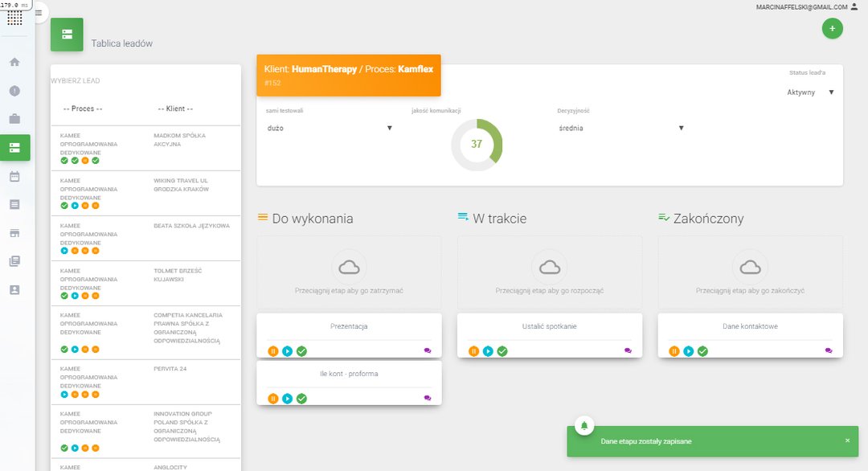Click the jakość komunikacji progress ring
This screenshot has height=471, width=868.
[x=477, y=145]
